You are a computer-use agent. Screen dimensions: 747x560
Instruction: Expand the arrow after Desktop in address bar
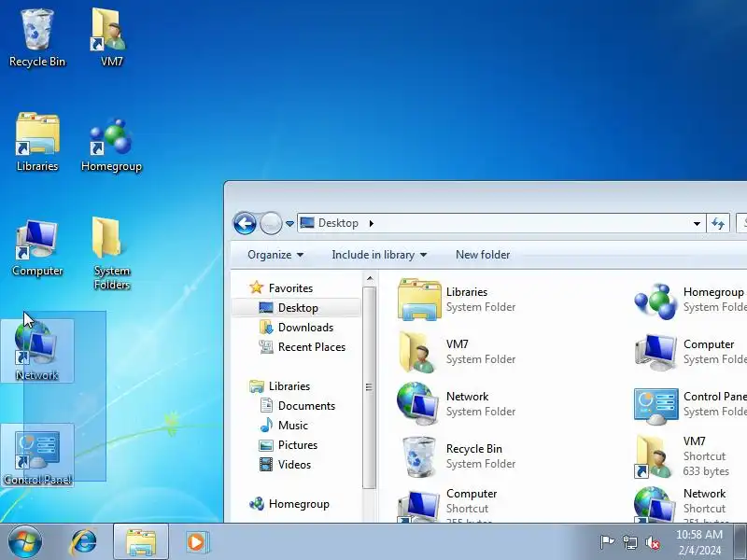(x=372, y=223)
